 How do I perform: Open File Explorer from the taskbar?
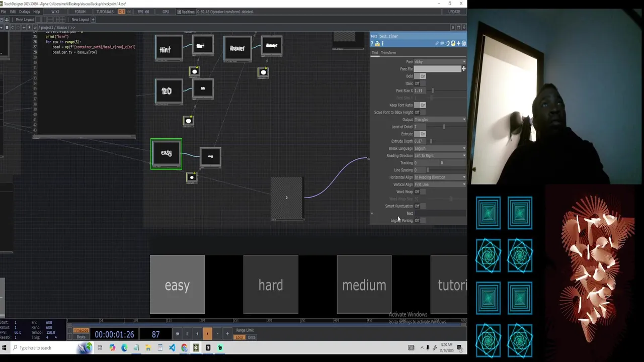(148, 347)
